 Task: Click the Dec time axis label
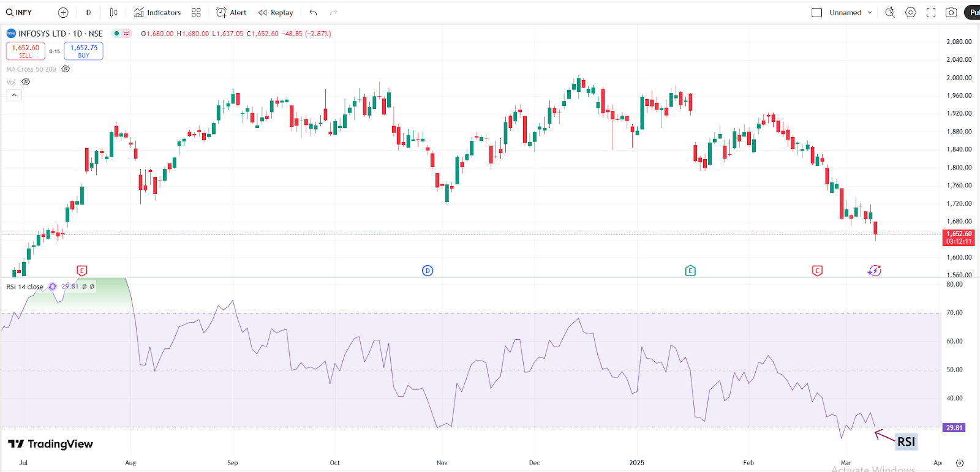point(535,463)
